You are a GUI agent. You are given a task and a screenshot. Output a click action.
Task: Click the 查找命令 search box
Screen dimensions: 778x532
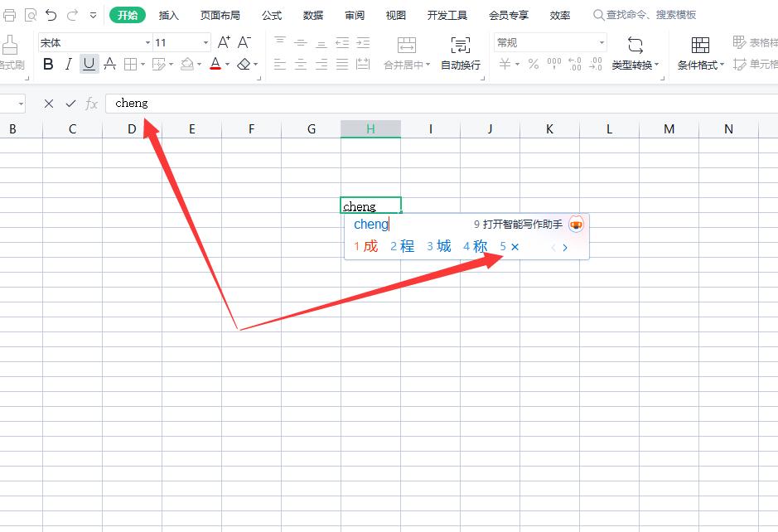coord(645,15)
